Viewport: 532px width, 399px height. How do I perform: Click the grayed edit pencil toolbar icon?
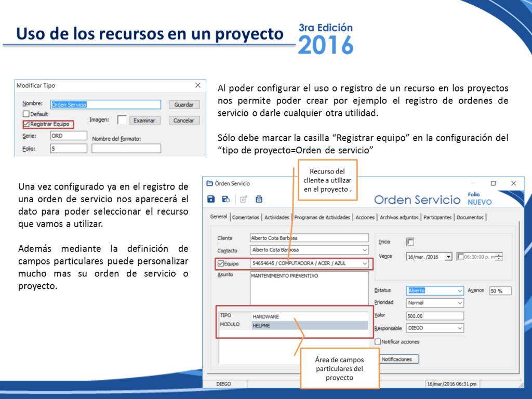click(x=244, y=199)
